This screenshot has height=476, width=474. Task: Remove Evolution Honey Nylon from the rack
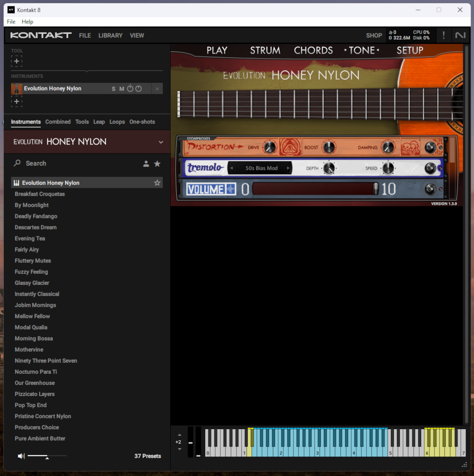(x=157, y=89)
